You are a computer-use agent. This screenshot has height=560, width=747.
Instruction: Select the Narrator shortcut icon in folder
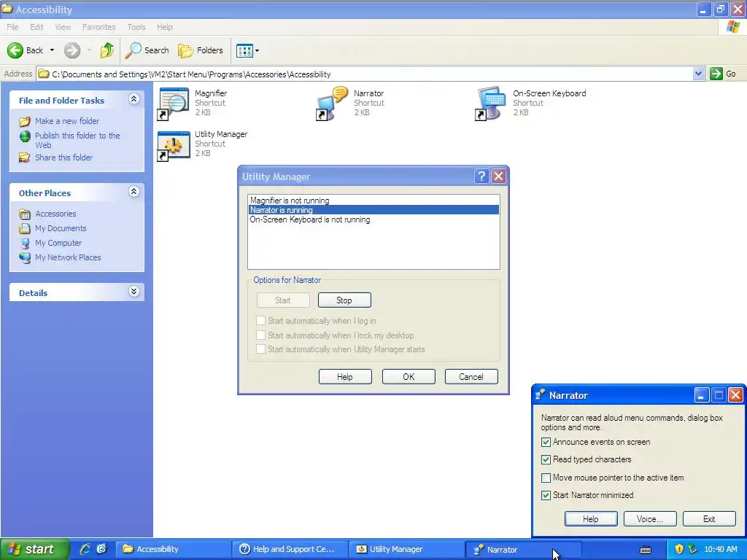click(x=333, y=104)
